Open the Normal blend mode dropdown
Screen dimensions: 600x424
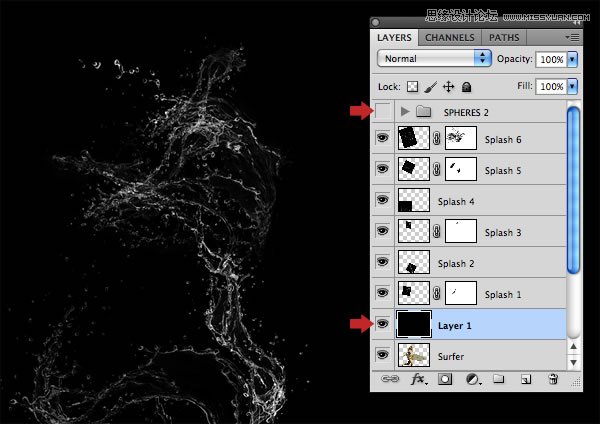[x=434, y=59]
